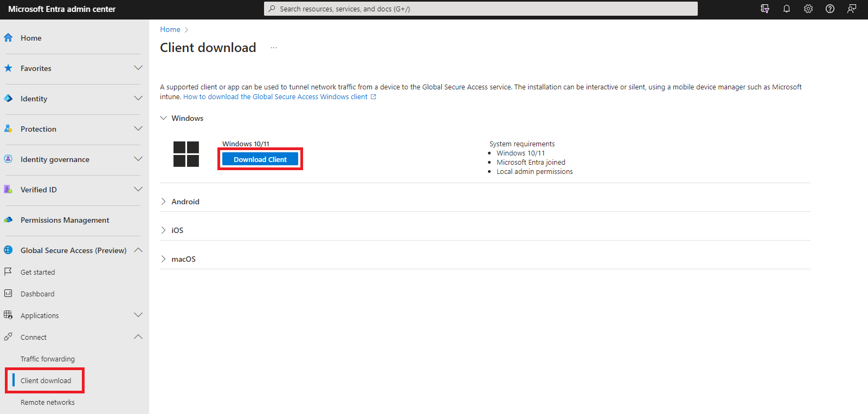Click the Identity governance icon
Viewport: 868px width, 414px height.
[8, 159]
